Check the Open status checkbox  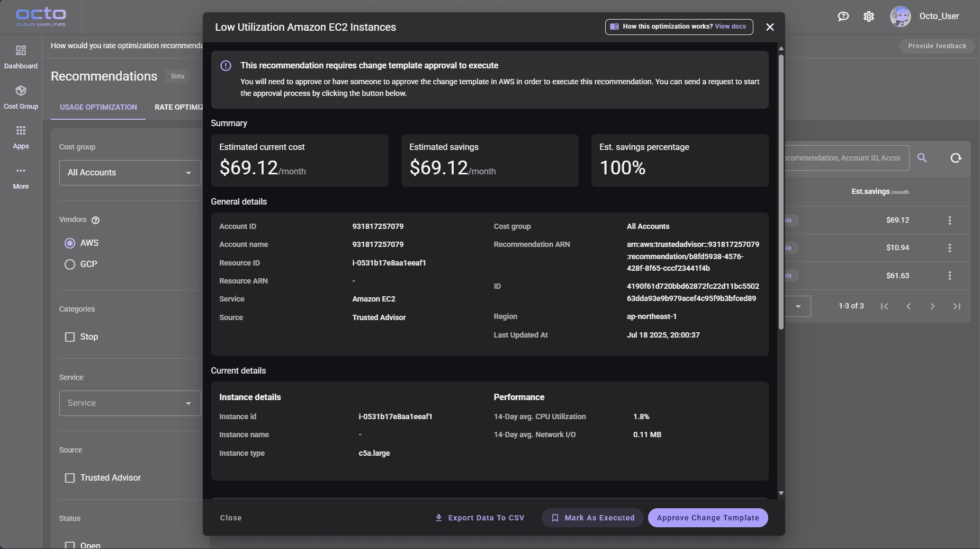pos(70,545)
